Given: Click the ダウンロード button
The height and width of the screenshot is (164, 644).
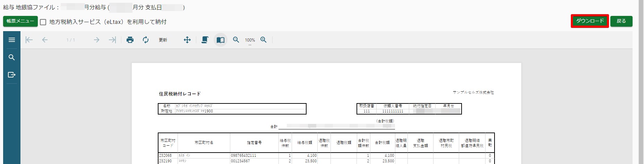Looking at the screenshot, I should coord(590,21).
